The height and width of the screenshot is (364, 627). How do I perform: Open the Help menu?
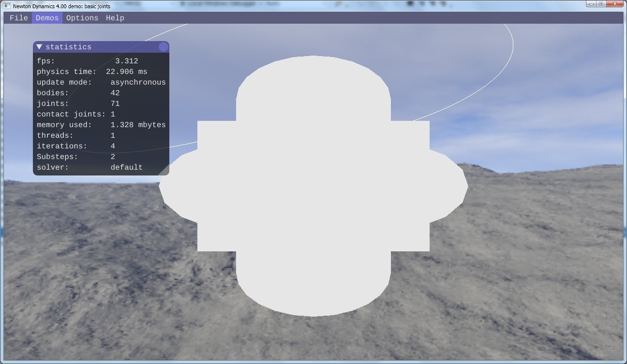coord(115,18)
